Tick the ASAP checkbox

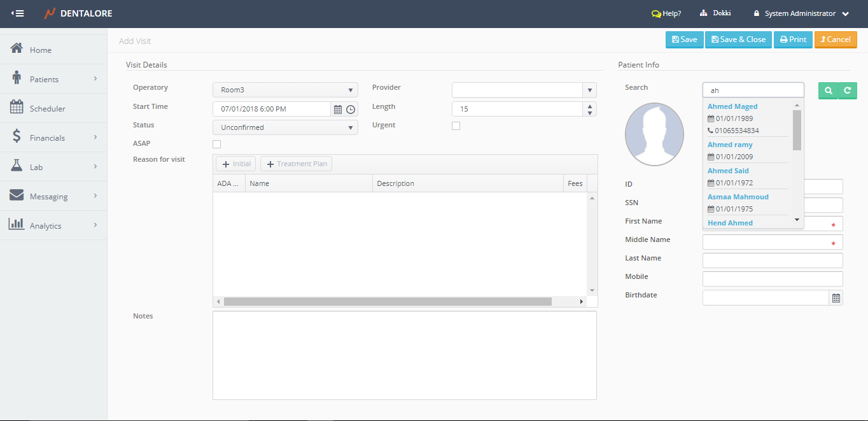click(x=216, y=145)
